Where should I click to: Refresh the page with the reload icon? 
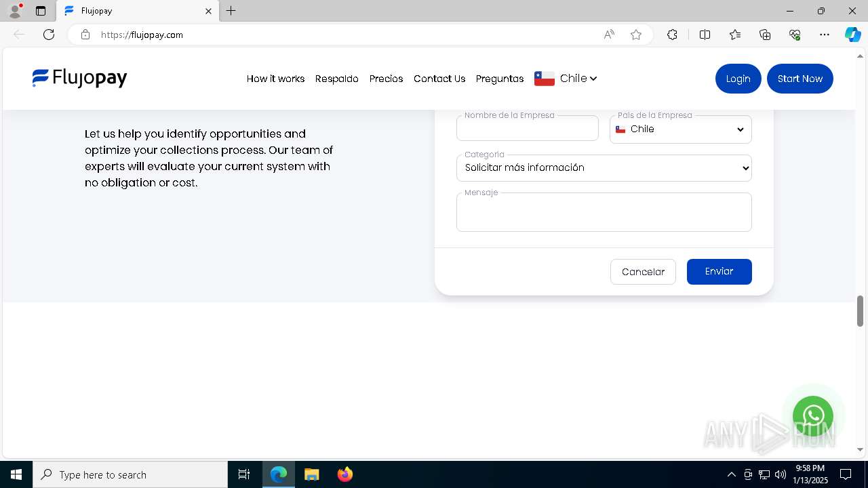click(49, 35)
